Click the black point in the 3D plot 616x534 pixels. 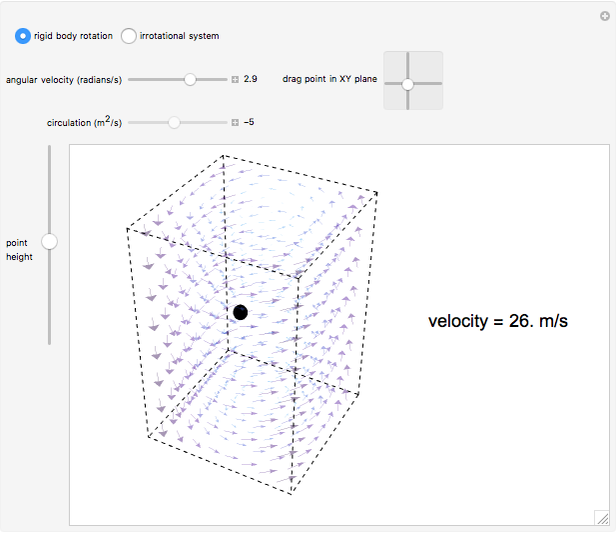(x=240, y=312)
